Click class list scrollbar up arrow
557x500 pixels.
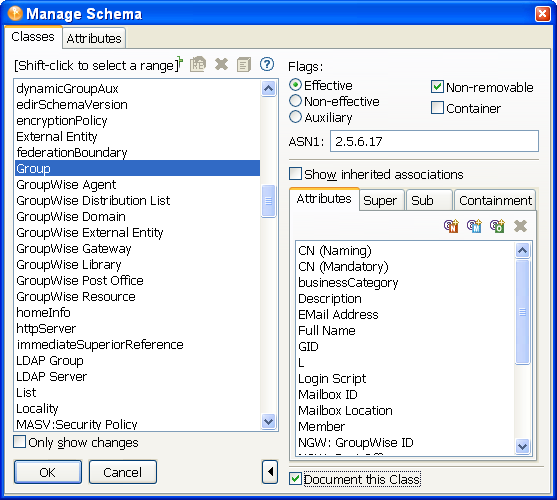(x=269, y=88)
